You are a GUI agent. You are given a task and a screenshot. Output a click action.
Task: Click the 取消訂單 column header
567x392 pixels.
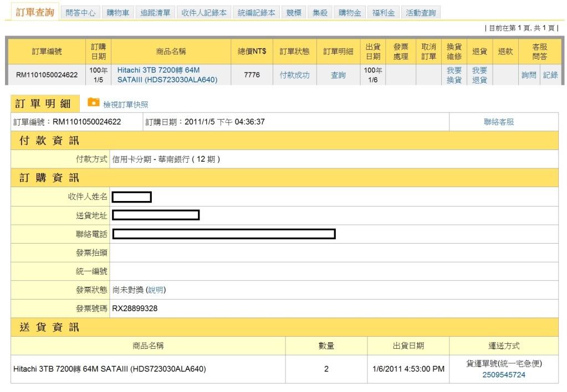click(x=428, y=51)
